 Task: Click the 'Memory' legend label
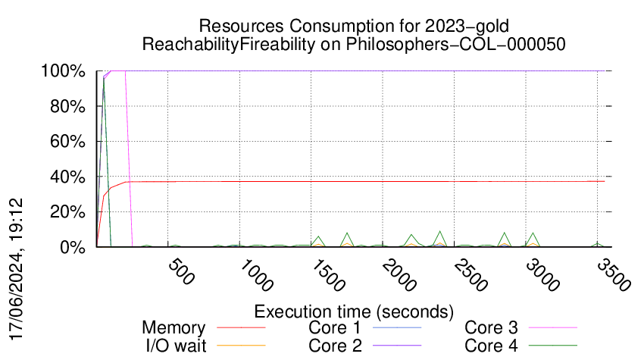coord(174,328)
